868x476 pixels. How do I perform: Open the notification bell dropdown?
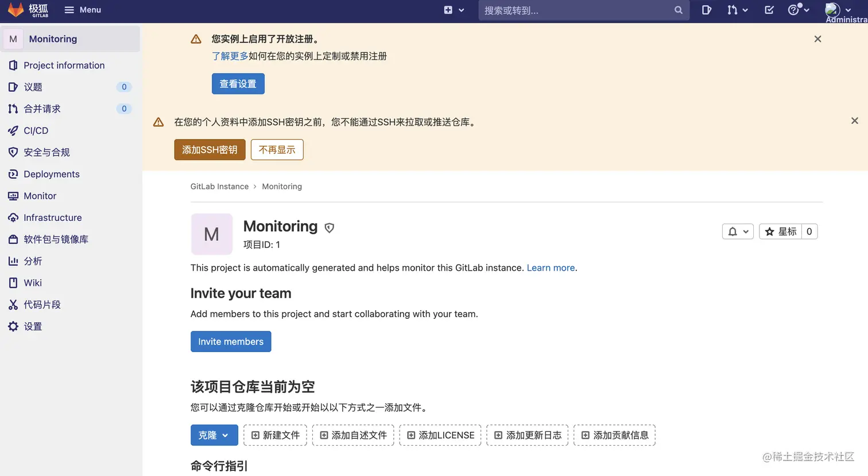point(738,232)
